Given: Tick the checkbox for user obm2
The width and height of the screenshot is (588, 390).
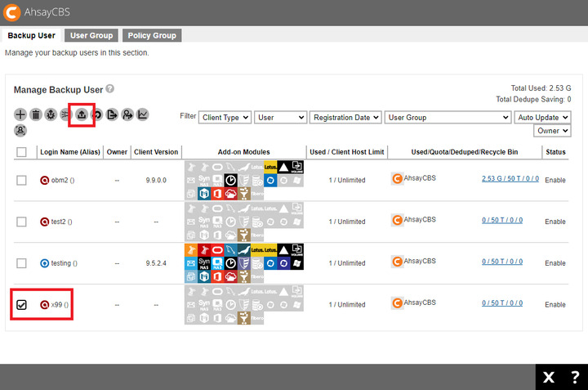Looking at the screenshot, I should pos(21,180).
